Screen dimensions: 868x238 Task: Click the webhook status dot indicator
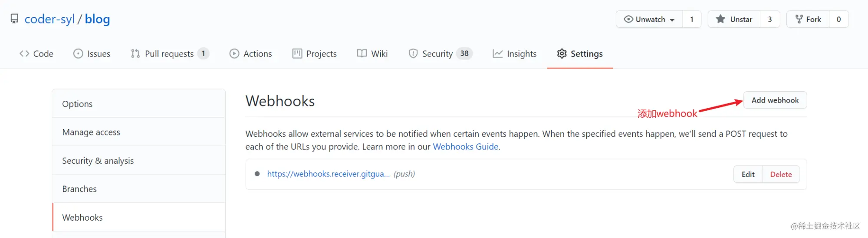[257, 174]
